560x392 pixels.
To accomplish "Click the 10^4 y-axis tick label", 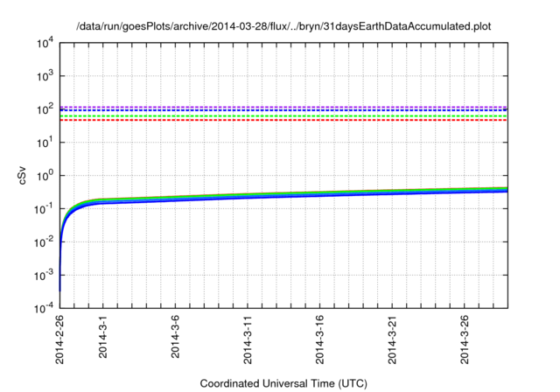I will pyautogui.click(x=45, y=44).
